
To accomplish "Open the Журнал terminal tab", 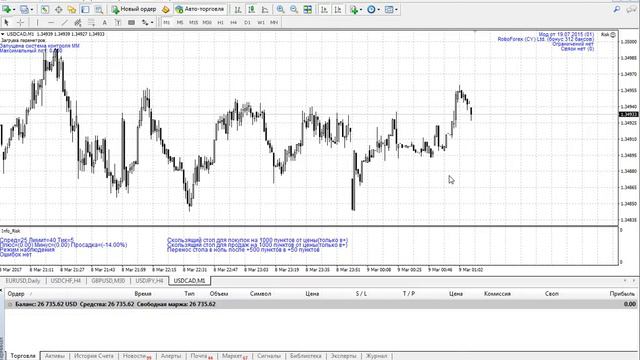I will [x=376, y=356].
